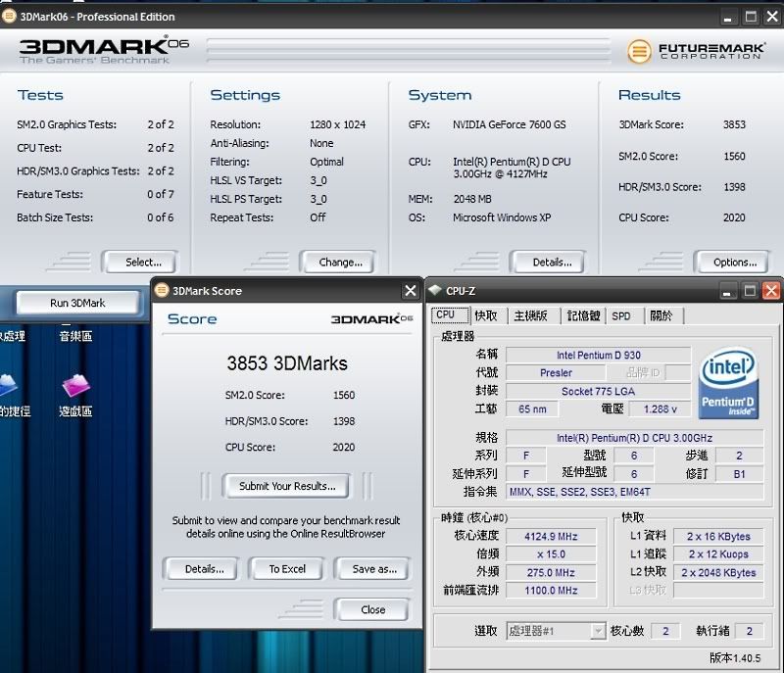Open the 關於 tab in CPU-Z
Viewport: 784px width, 673px height.
point(661,315)
